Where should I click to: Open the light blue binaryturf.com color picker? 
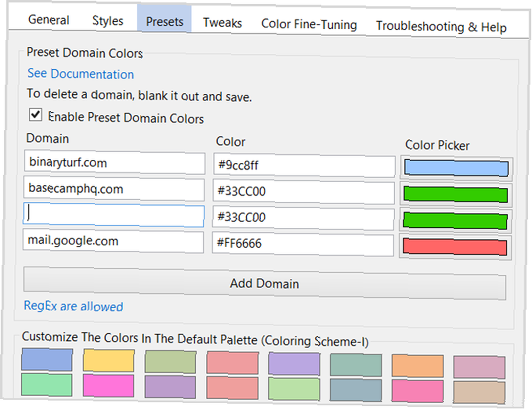[x=456, y=168]
